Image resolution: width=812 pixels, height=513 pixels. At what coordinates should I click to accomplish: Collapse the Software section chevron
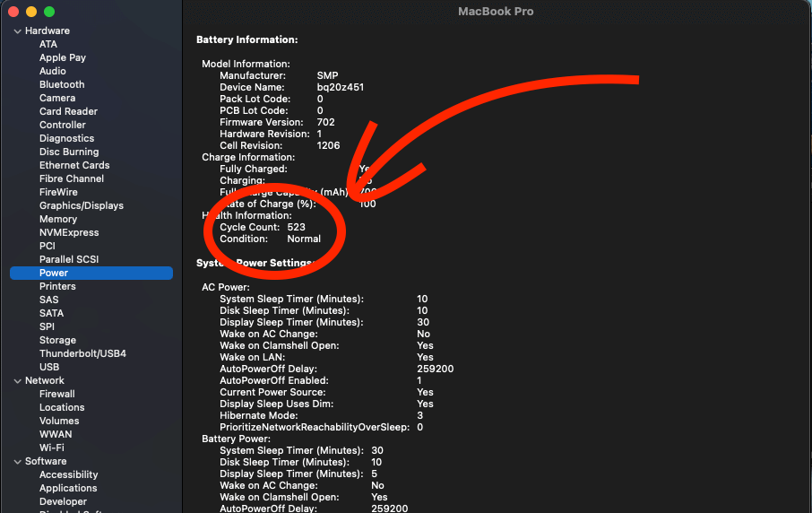[18, 462]
